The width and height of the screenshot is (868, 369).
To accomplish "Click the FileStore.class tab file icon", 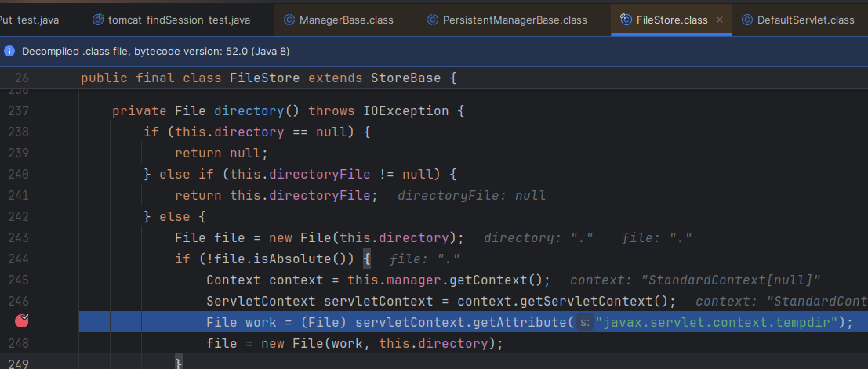I will [x=626, y=20].
